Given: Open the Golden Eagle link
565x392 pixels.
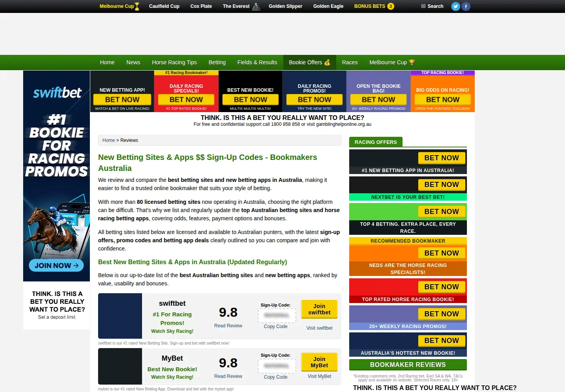Looking at the screenshot, I should (x=328, y=6).
